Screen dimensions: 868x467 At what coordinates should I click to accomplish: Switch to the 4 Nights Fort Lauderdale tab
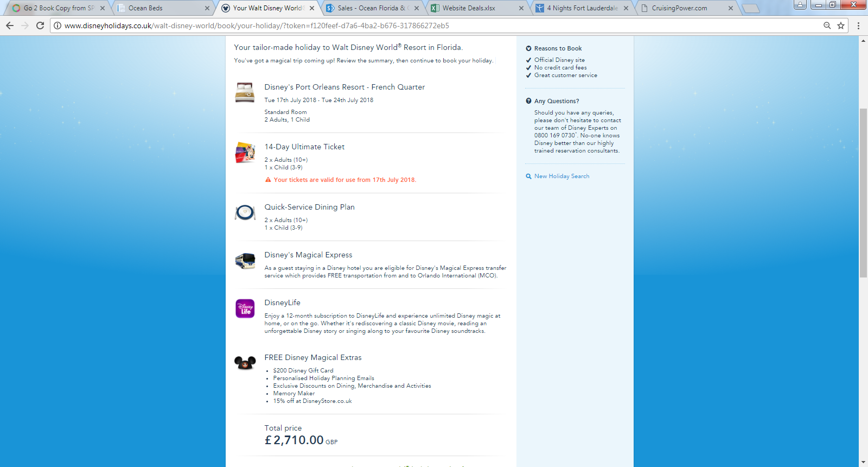[582, 8]
